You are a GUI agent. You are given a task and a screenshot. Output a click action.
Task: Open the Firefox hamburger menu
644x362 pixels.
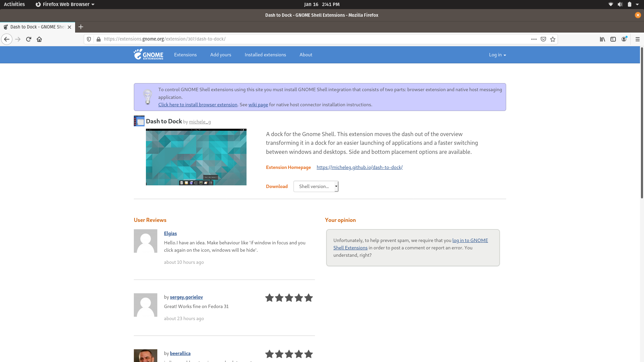point(638,39)
